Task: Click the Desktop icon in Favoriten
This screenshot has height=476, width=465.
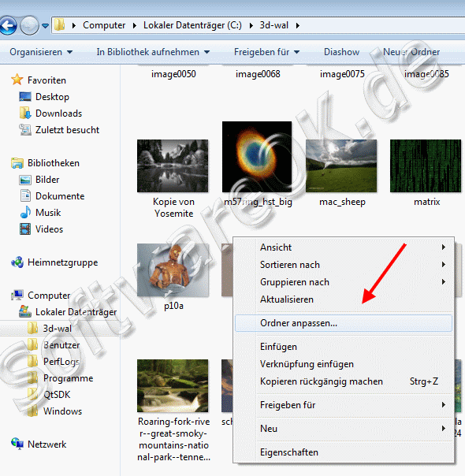Action: pos(25,97)
